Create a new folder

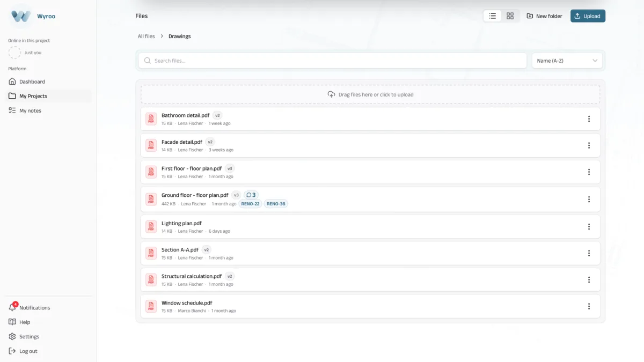pos(544,16)
